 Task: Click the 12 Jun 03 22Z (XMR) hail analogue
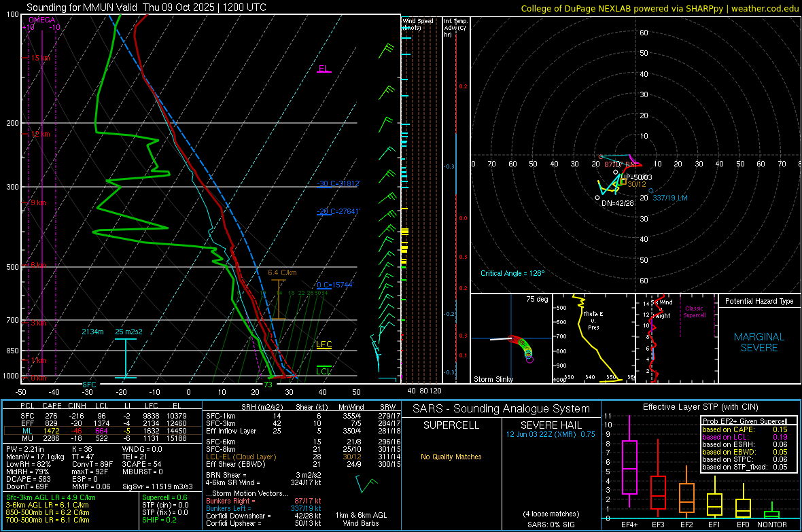click(551, 434)
